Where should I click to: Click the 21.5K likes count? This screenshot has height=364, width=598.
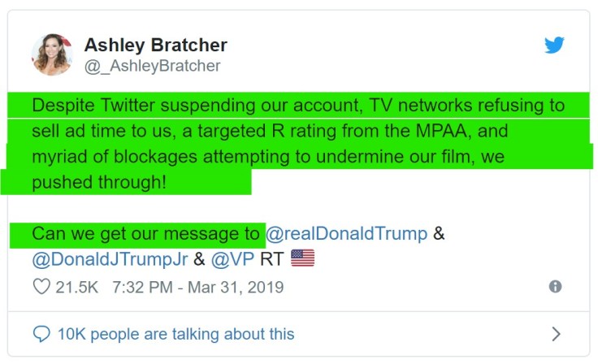[x=76, y=287]
